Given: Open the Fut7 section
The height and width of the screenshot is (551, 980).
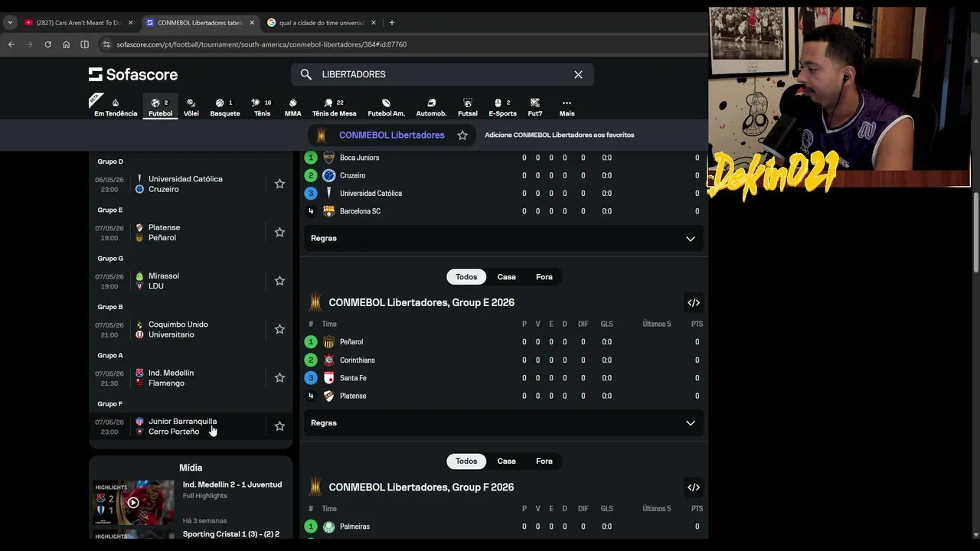Looking at the screenshot, I should pos(535,107).
